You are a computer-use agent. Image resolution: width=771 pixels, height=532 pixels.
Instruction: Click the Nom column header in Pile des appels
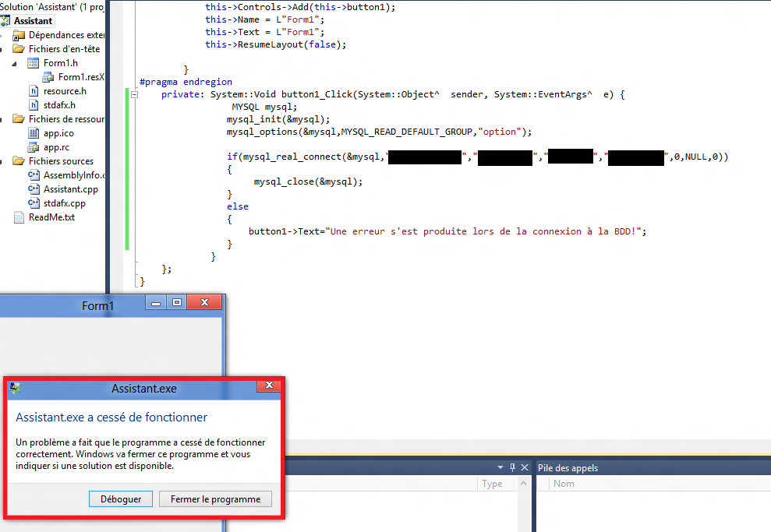tap(565, 483)
